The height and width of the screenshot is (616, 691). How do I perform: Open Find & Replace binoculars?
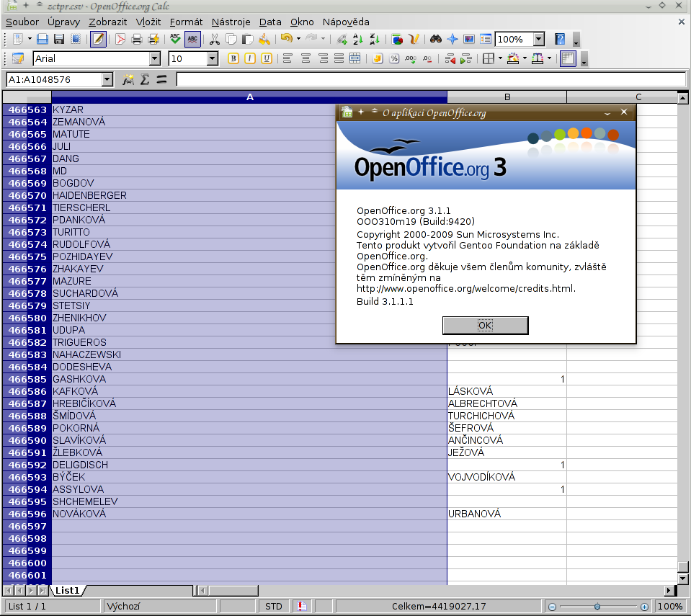(x=436, y=39)
